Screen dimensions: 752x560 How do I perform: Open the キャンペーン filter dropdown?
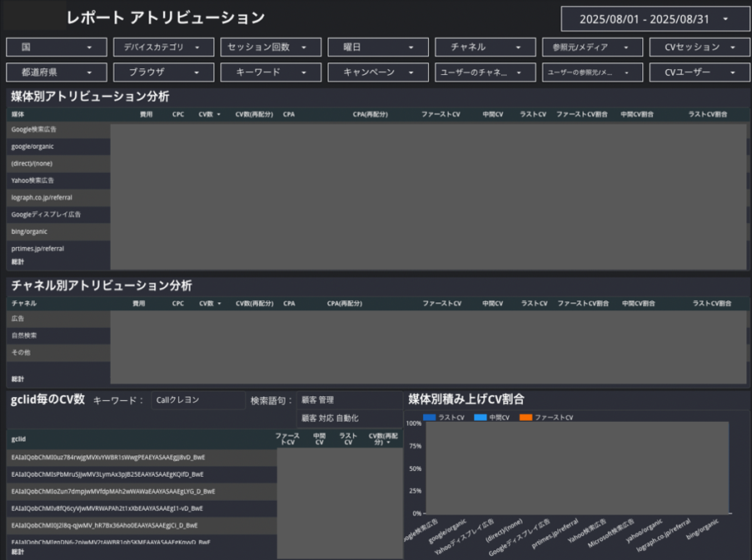pos(377,72)
